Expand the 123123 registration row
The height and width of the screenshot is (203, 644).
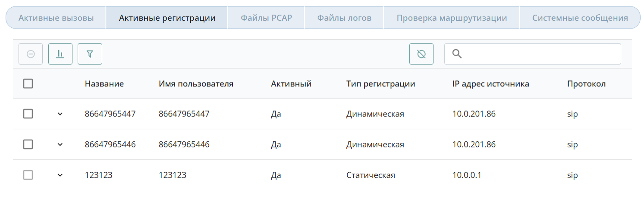point(60,175)
